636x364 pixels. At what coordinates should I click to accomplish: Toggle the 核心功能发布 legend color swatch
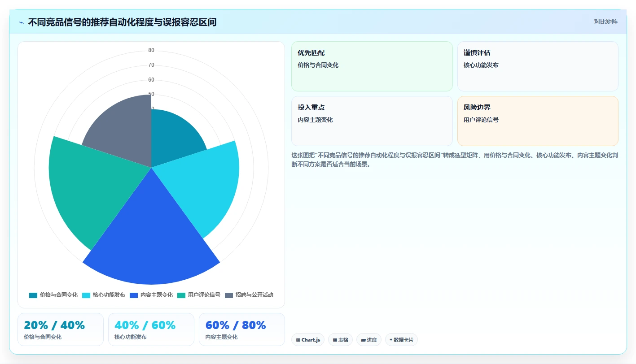[86, 295]
